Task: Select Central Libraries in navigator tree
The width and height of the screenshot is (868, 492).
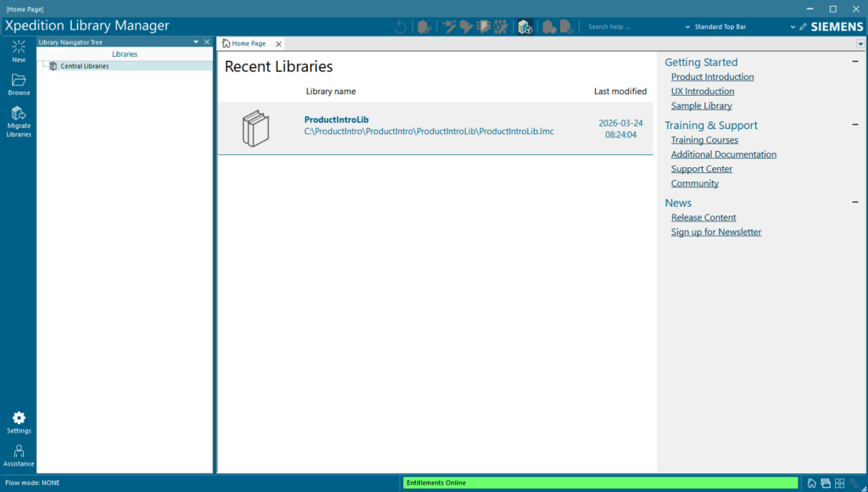Action: (x=84, y=66)
